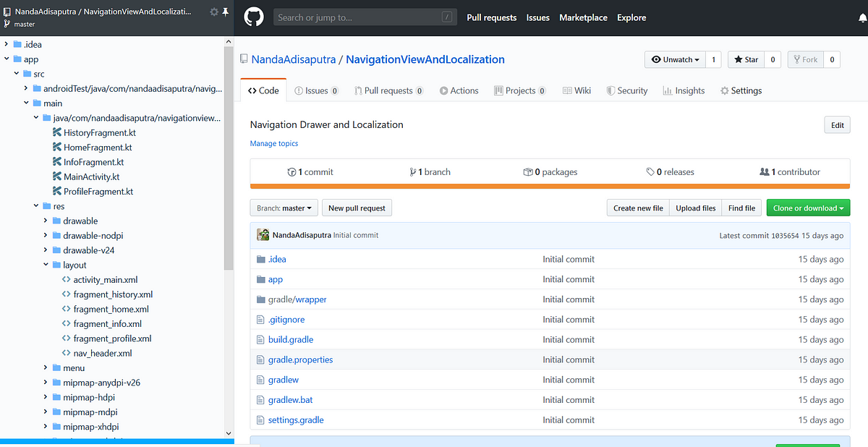Open notifications bell icon

(862, 17)
